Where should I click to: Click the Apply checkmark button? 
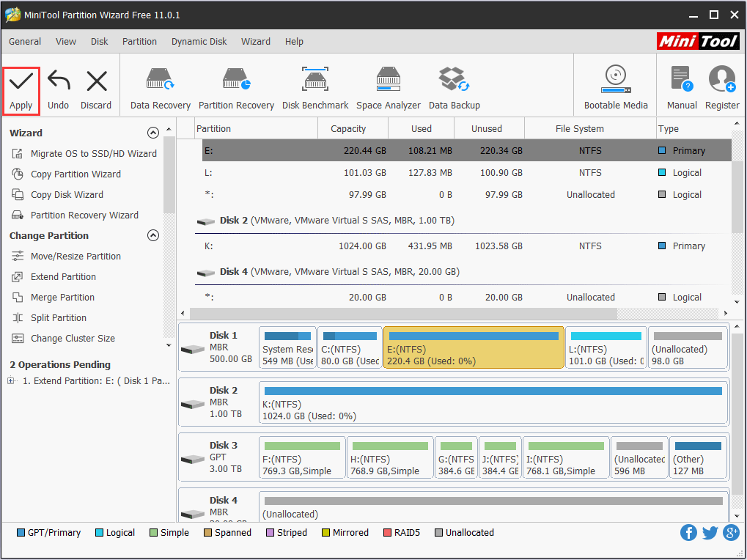[x=21, y=90]
